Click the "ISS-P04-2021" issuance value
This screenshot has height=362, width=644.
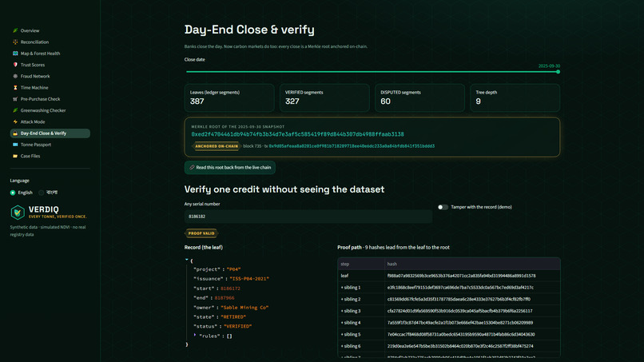(249, 279)
